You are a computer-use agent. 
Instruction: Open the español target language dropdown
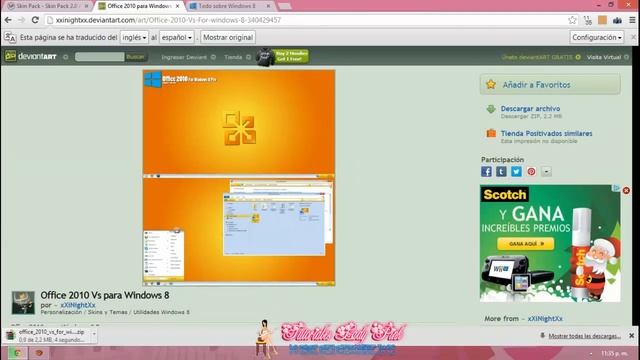click(x=177, y=37)
